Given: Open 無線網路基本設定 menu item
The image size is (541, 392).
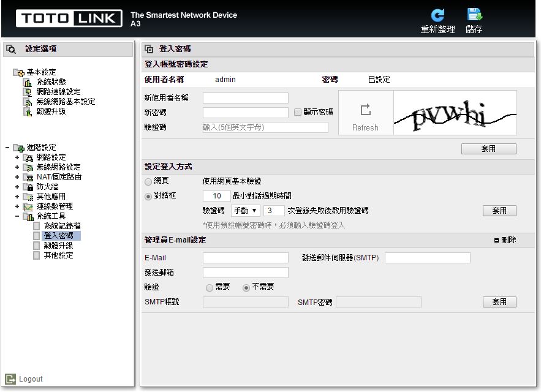Looking at the screenshot, I should tap(66, 102).
